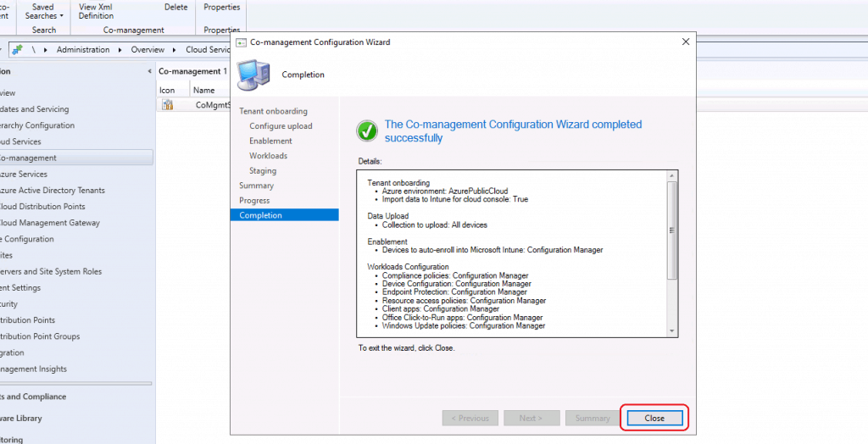Click the breadcrumb root navigation icon

pyautogui.click(x=18, y=49)
